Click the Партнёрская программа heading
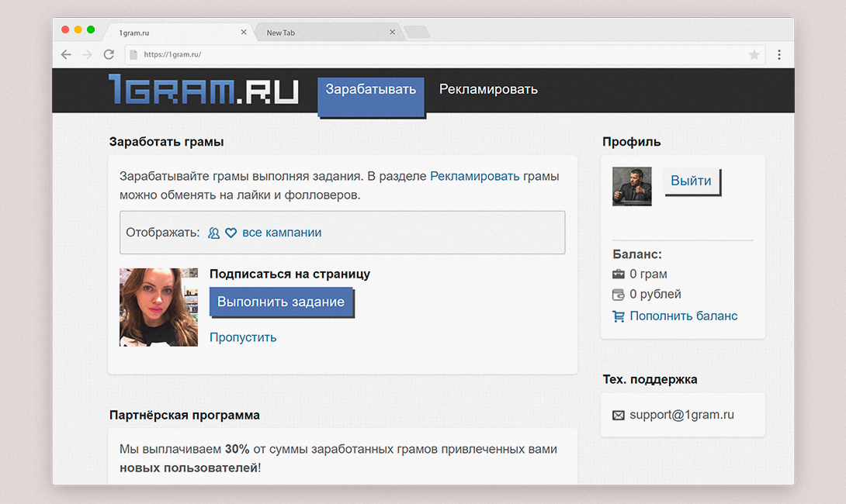Screen dimensions: 846x504 (x=185, y=415)
